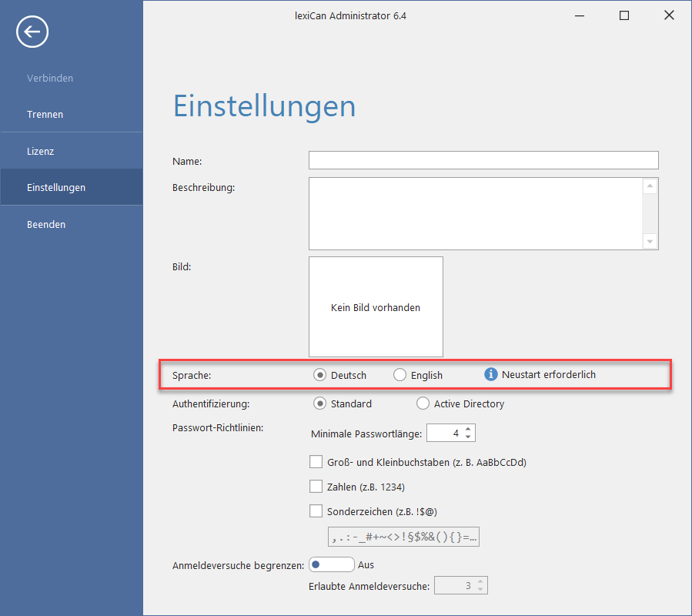Select English as the language
The image size is (692, 616).
click(399, 375)
